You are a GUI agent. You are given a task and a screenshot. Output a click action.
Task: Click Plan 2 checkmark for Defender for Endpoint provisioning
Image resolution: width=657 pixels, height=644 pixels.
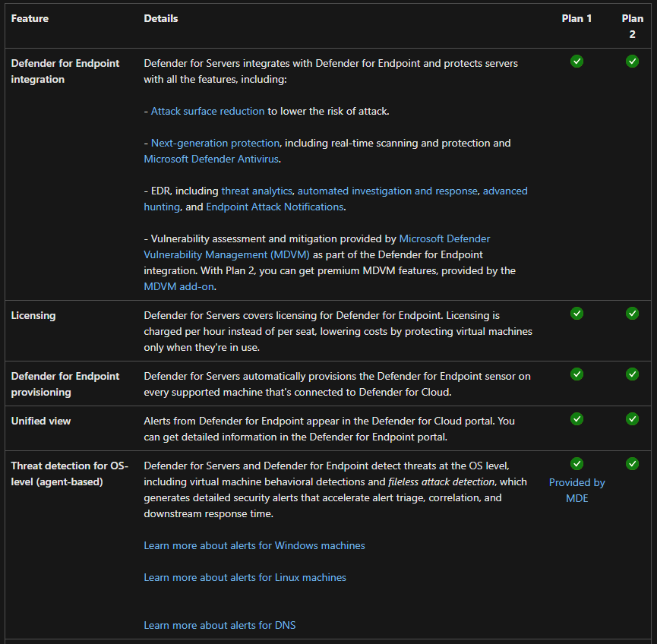(x=632, y=374)
